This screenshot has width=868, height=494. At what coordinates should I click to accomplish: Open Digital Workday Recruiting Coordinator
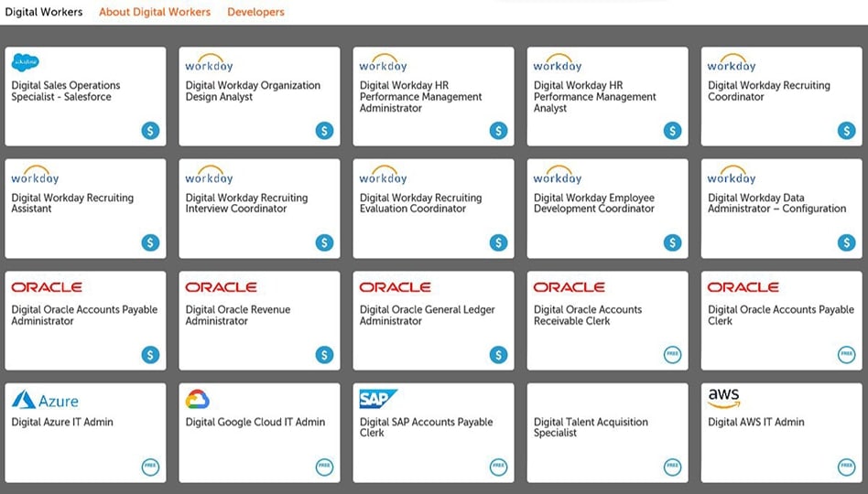click(x=769, y=91)
